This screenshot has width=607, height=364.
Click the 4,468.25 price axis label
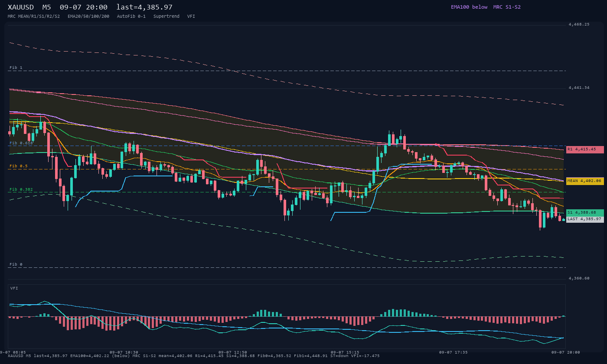coord(579,25)
